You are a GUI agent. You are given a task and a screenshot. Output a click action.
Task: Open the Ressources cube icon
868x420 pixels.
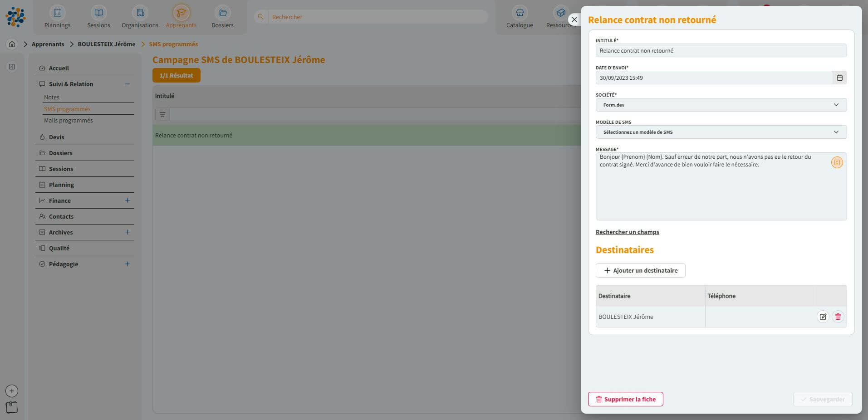561,12
